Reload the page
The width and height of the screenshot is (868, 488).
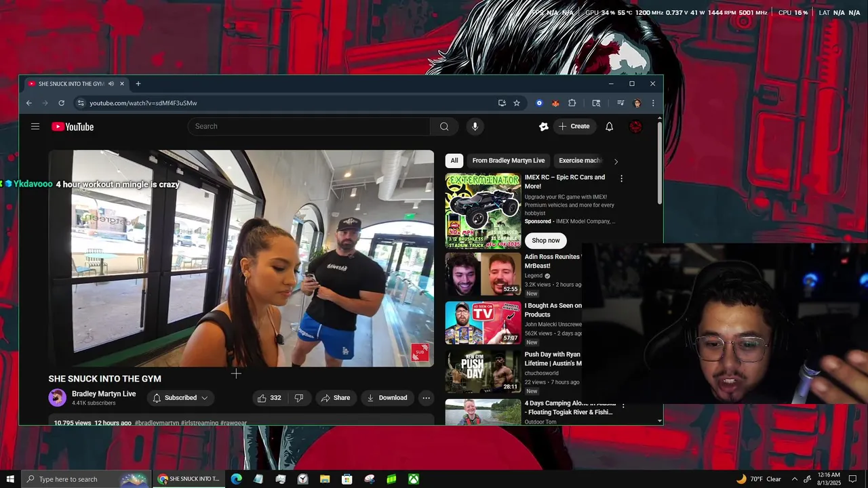pos(61,103)
